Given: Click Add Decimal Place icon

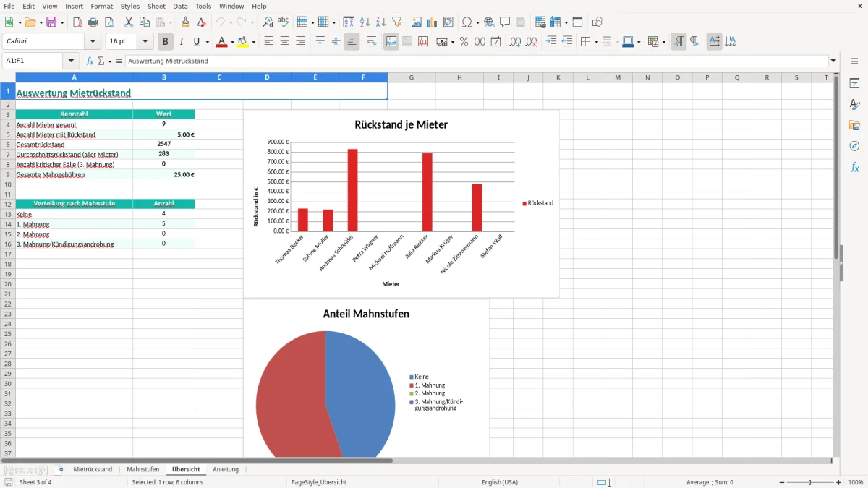Looking at the screenshot, I should (516, 42).
